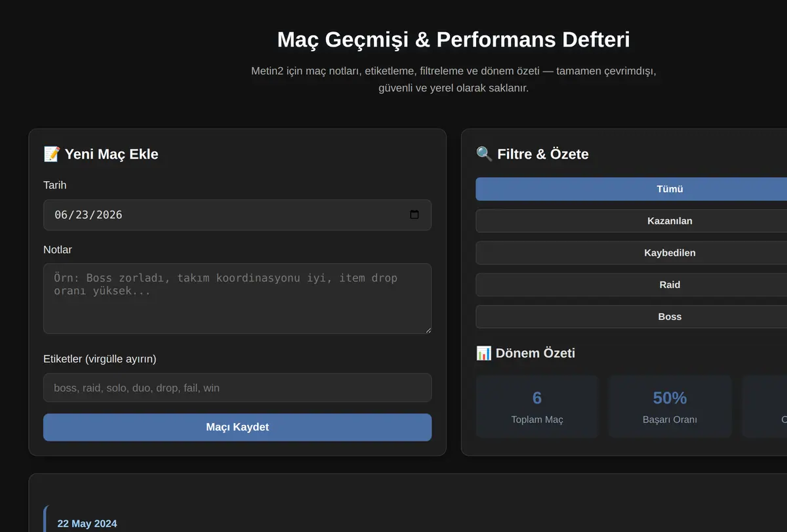Save the match with Maçı Kaydet

point(237,427)
